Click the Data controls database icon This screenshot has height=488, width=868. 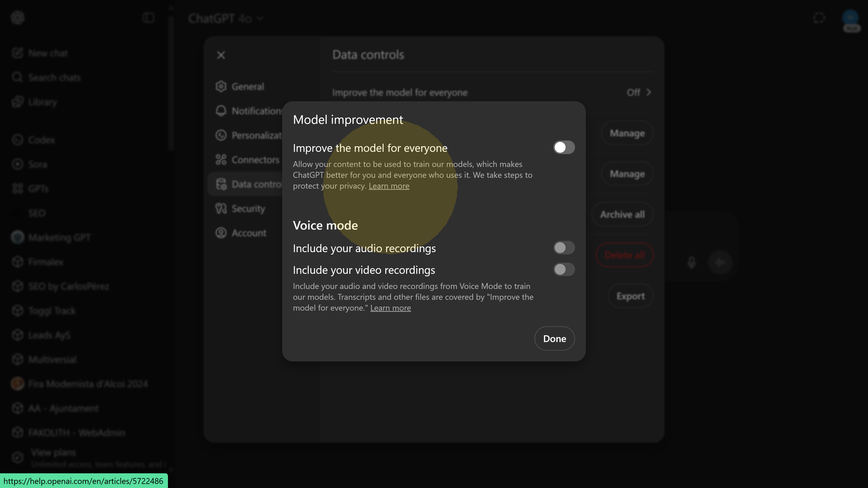pyautogui.click(x=221, y=184)
